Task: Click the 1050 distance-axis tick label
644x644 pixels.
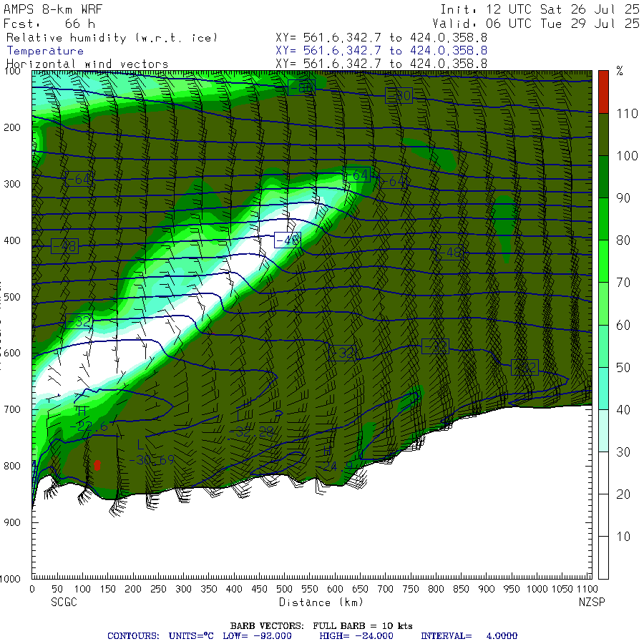Action: pos(562,589)
